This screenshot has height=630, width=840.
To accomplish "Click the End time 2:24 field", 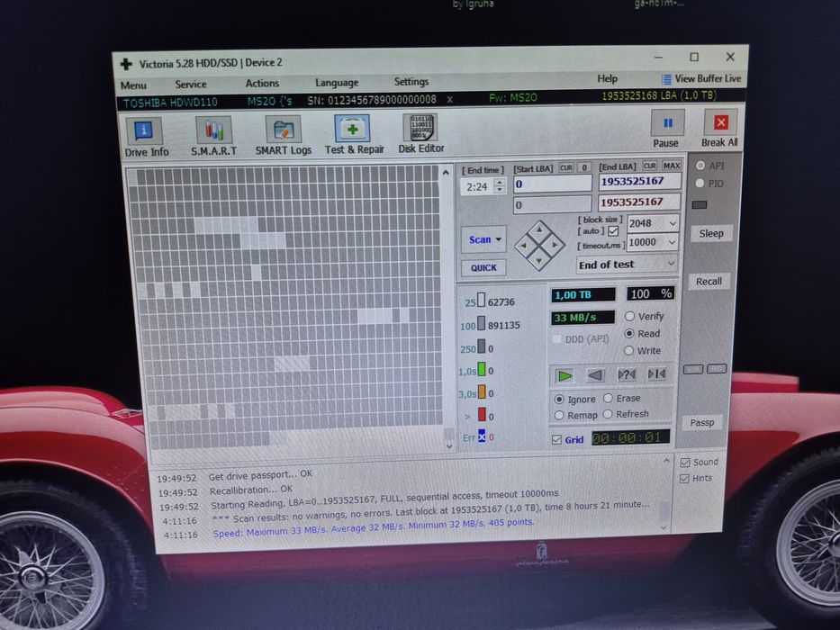I will click(477, 186).
